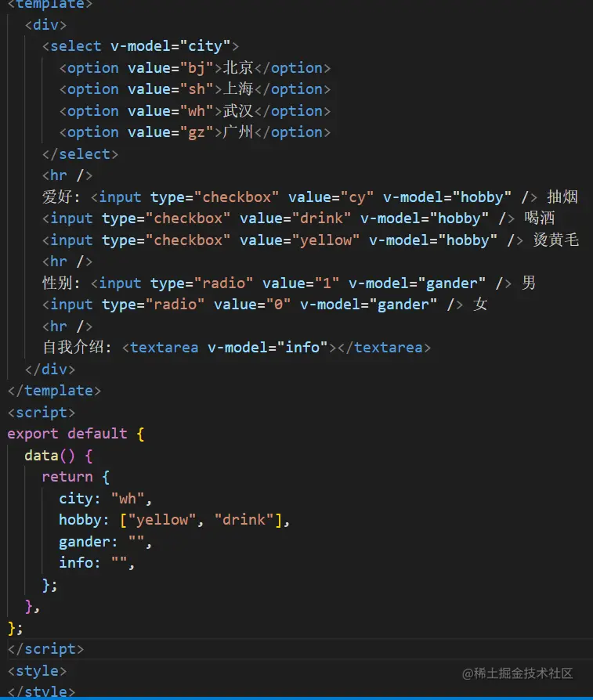Click the radio input line with value "1"
Viewport: 593px width, 700px height.
pyautogui.click(x=289, y=283)
